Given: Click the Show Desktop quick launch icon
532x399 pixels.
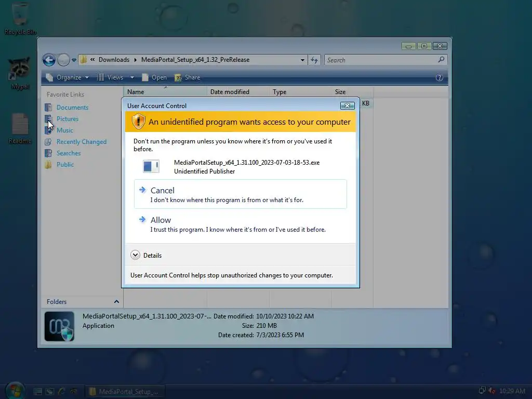Looking at the screenshot, I should point(38,392).
